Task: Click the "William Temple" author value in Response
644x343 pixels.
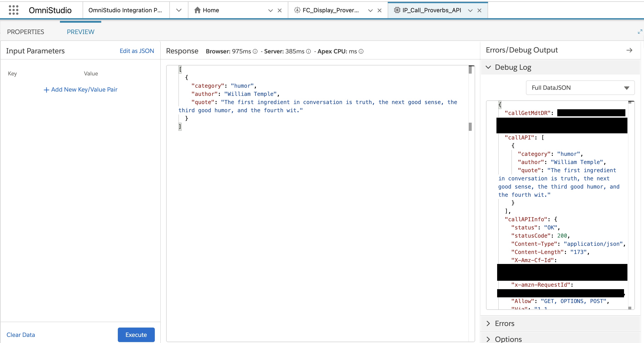Action: click(x=250, y=94)
